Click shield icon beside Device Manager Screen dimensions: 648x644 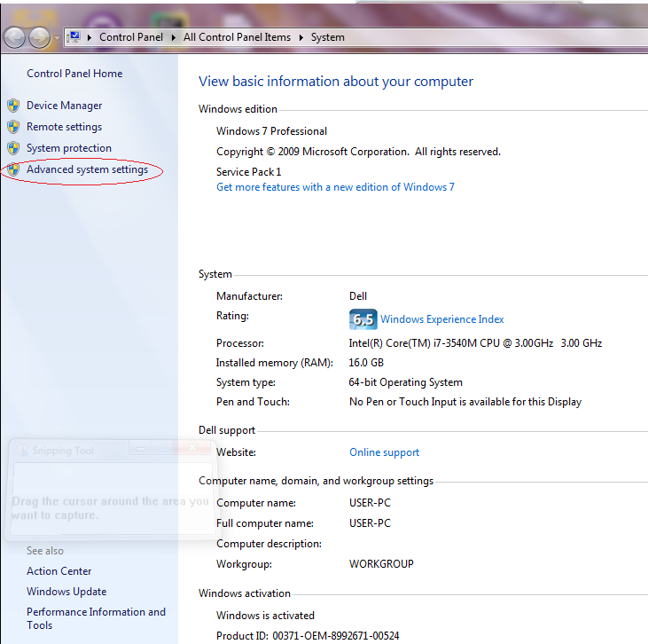[13, 106]
